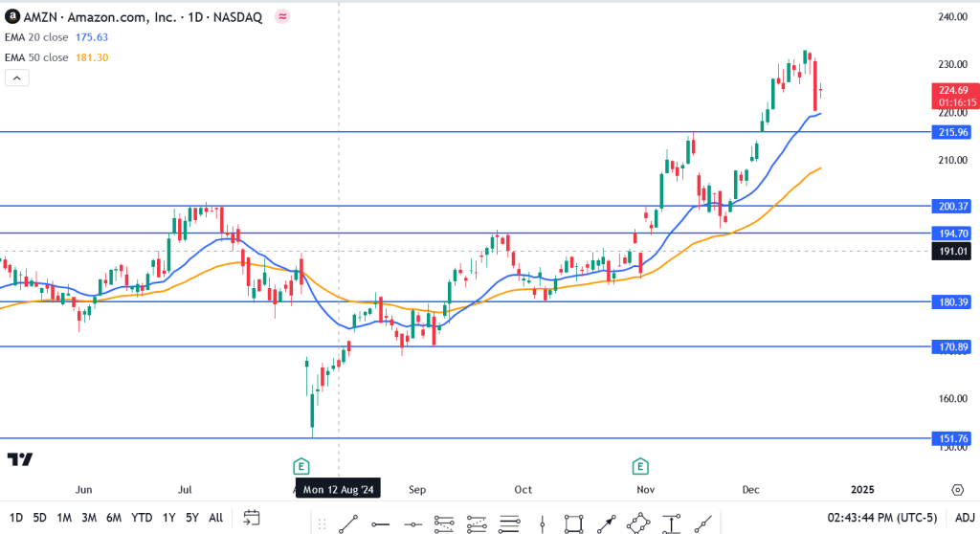980x534 pixels.
Task: Collapse the indicator legend with the chevron
Action: (x=17, y=78)
